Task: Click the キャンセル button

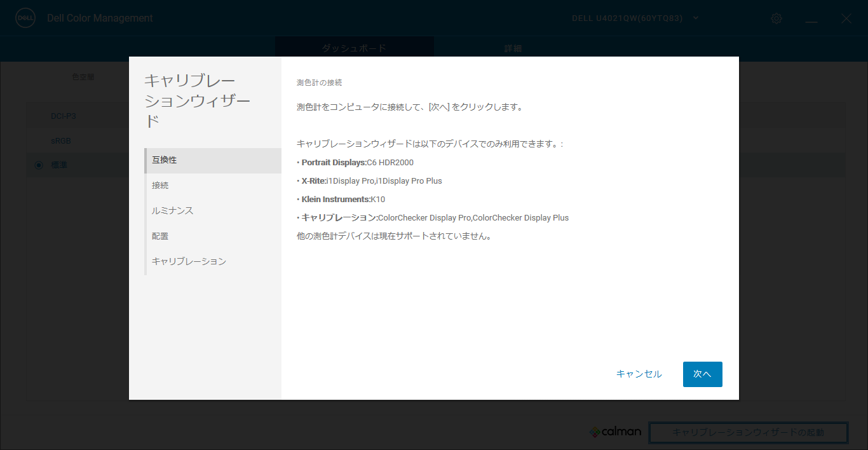Action: click(x=639, y=374)
